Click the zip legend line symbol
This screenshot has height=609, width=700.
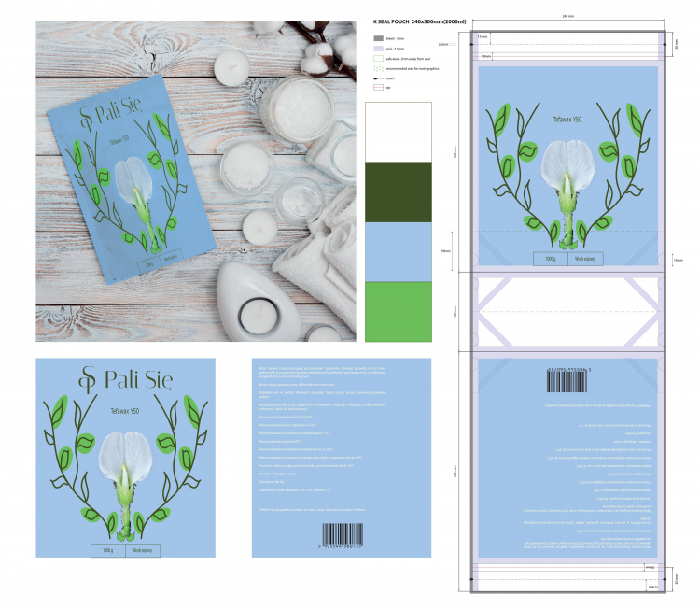[377, 87]
